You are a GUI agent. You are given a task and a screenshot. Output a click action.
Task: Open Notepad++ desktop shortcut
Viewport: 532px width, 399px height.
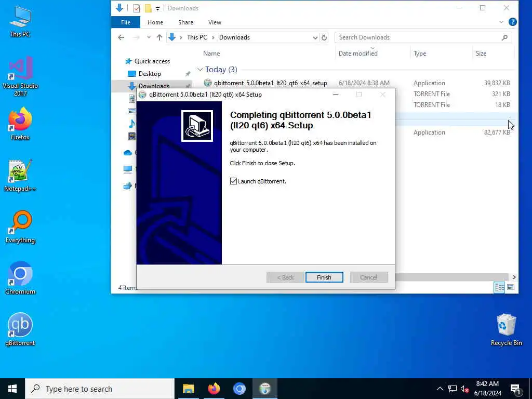(20, 176)
